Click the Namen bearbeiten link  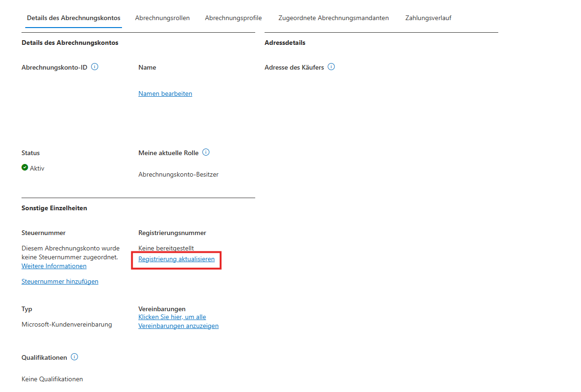pyautogui.click(x=165, y=93)
